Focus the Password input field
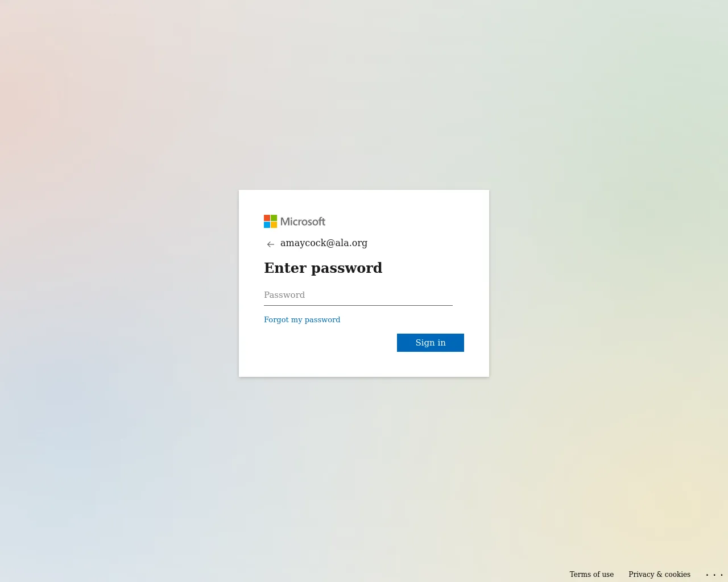This screenshot has width=728, height=582. pos(358,295)
